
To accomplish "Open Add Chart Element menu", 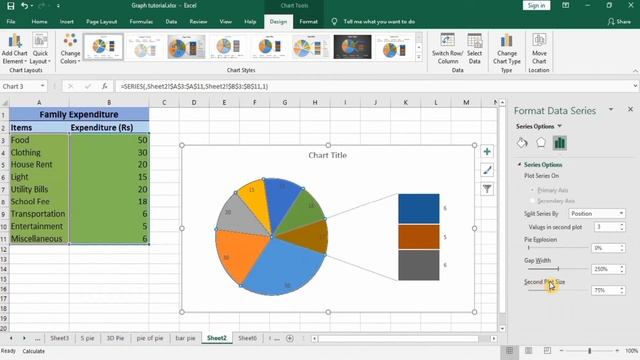I will [x=15, y=49].
